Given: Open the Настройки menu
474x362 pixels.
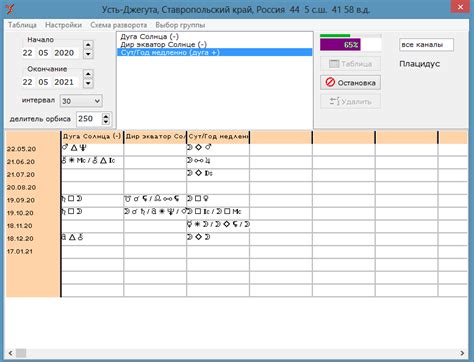Looking at the screenshot, I should 63,25.
